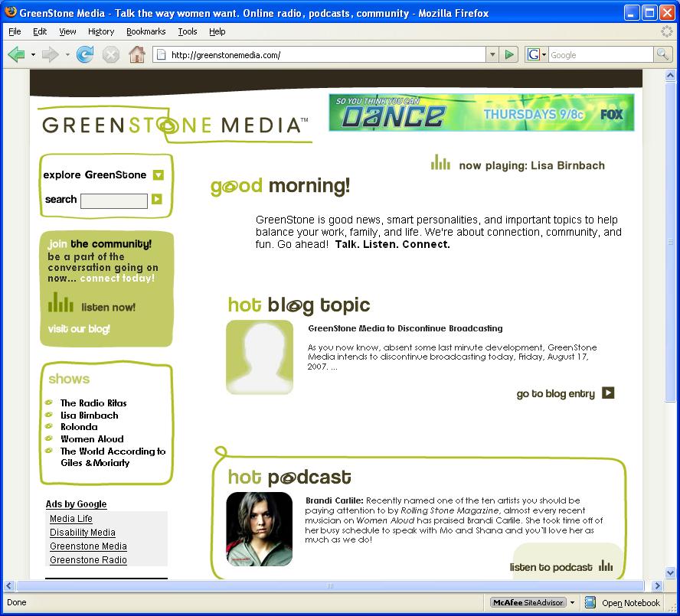Click listen to podcast link
Viewport: 680px width, 616px height.
tap(551, 567)
